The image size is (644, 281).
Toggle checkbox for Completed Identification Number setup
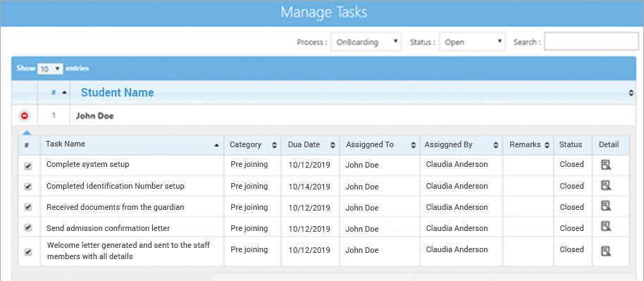click(28, 187)
